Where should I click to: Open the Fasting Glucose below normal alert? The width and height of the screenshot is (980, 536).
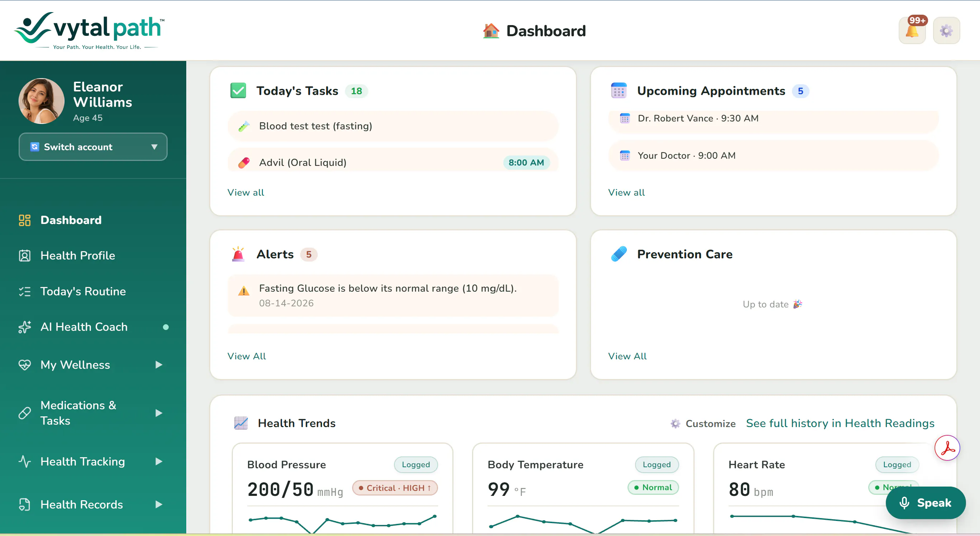393,296
